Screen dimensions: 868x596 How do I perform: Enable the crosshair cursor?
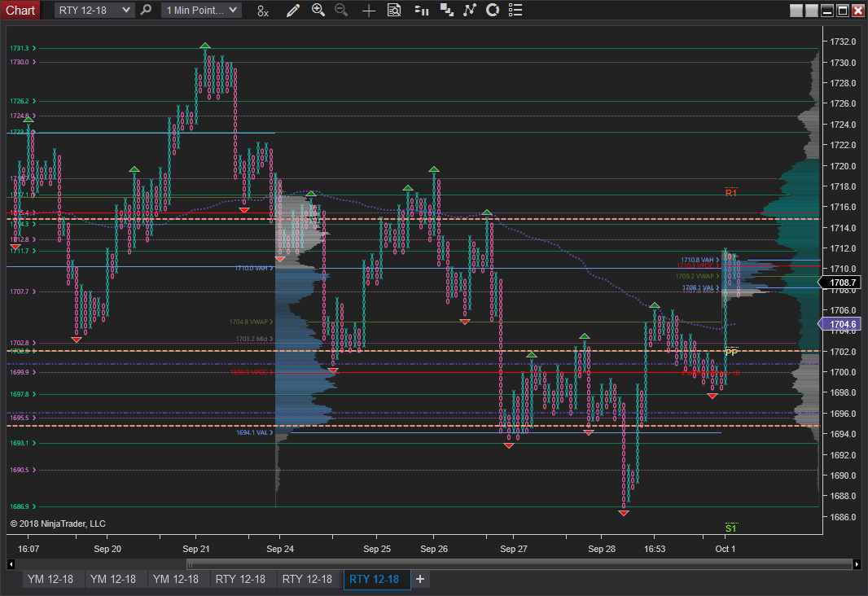pyautogui.click(x=368, y=11)
